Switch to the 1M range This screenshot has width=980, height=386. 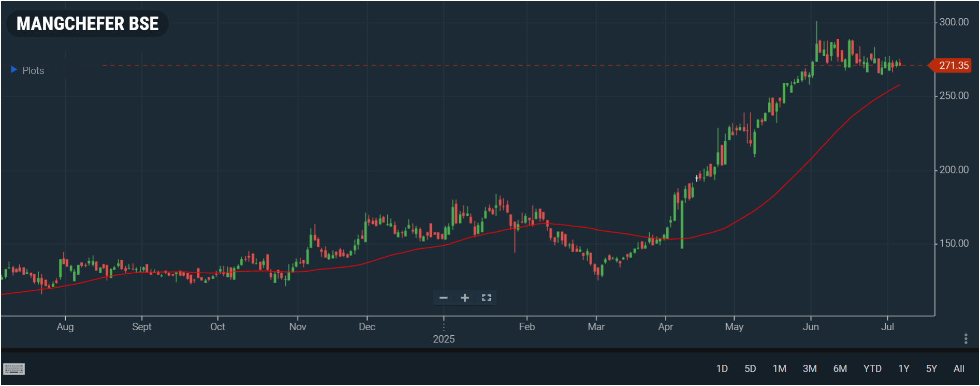click(x=779, y=368)
